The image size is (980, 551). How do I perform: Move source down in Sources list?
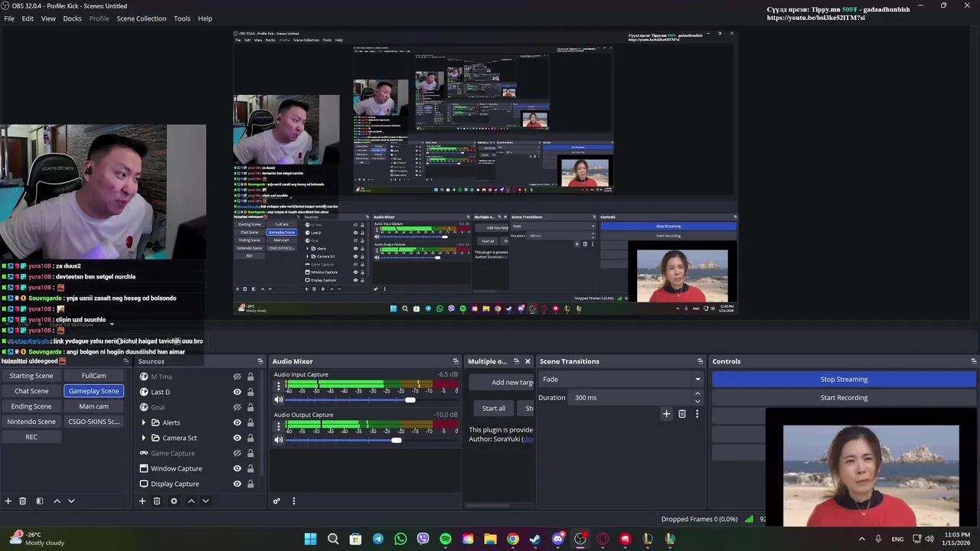[x=205, y=500]
